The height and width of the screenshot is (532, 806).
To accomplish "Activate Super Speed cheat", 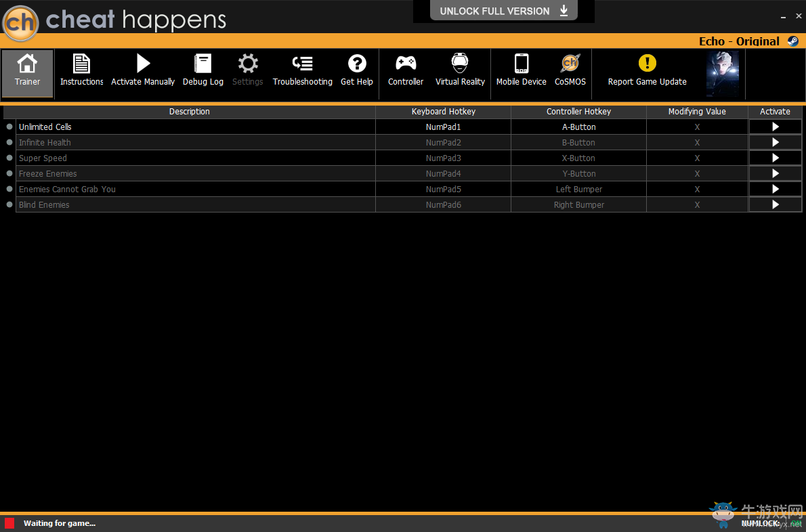I will tap(776, 158).
